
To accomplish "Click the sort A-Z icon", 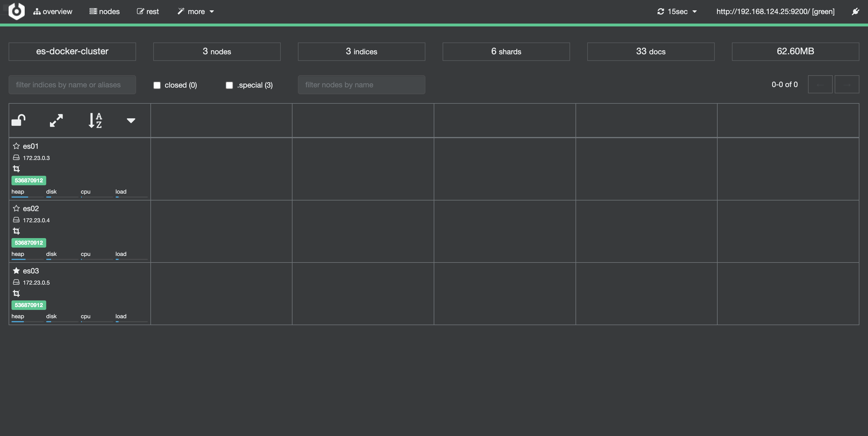I will pyautogui.click(x=95, y=120).
